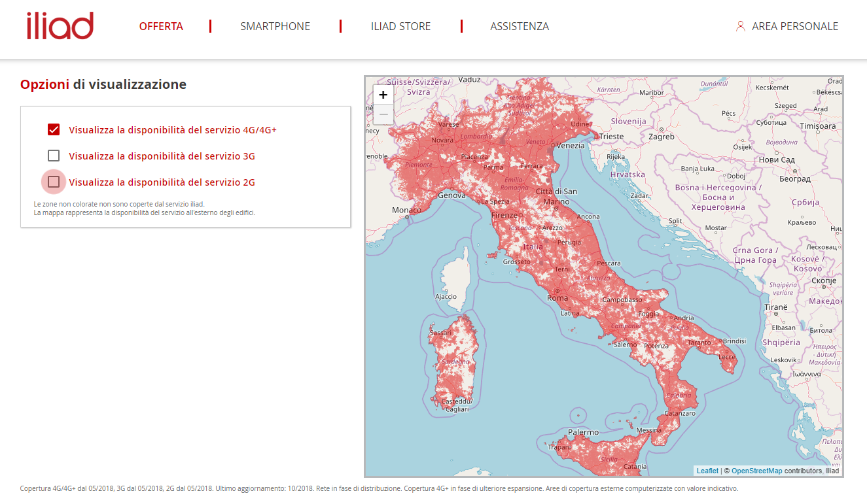Click Lecce label on the map
The width and height of the screenshot is (867, 504).
click(x=727, y=357)
